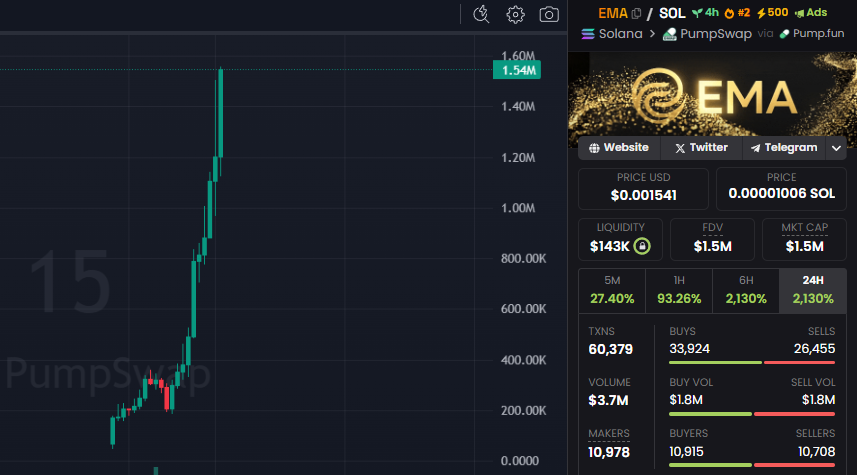857x475 pixels.
Task: Click the 4h token age sprout badge
Action: (x=705, y=13)
